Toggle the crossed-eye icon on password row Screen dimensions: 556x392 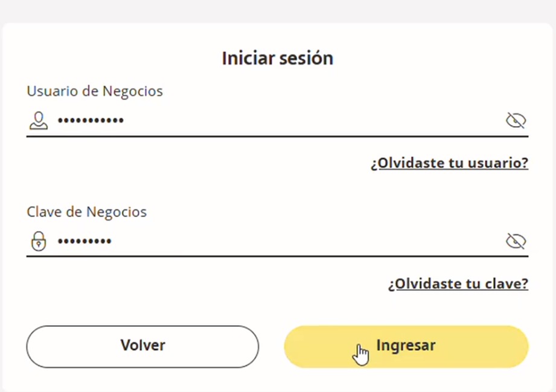pyautogui.click(x=516, y=241)
